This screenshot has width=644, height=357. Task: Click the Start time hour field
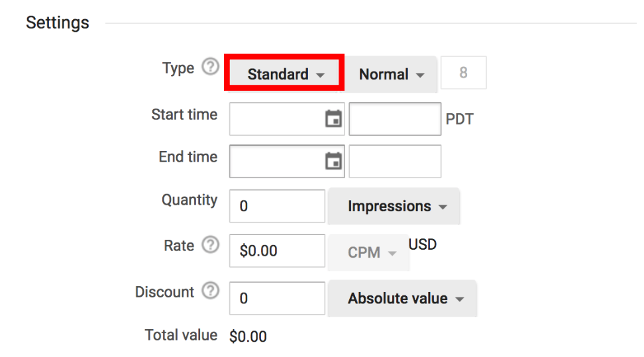point(395,119)
